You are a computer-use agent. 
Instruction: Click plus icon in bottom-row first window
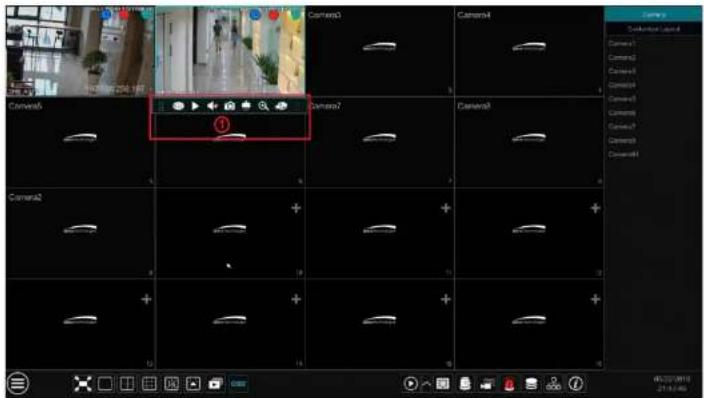[x=146, y=299]
